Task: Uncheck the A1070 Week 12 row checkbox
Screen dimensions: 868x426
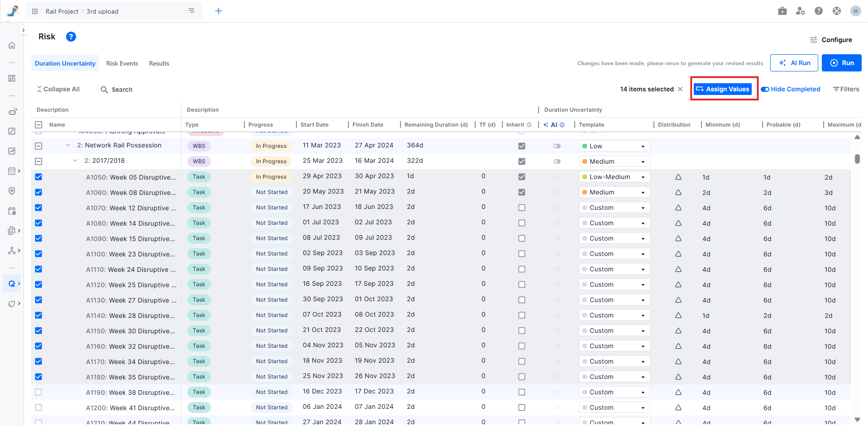Action: pos(38,208)
